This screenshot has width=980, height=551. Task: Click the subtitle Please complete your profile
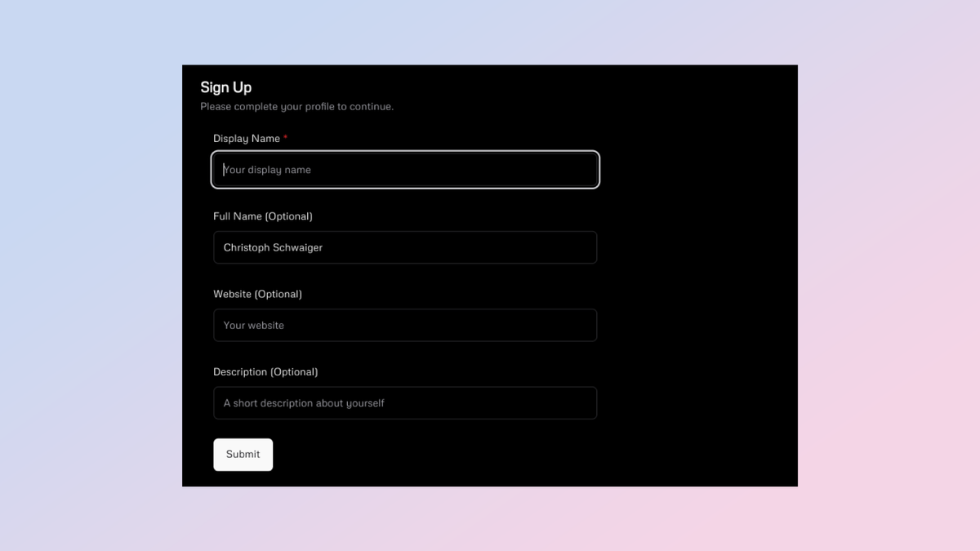pos(296,106)
